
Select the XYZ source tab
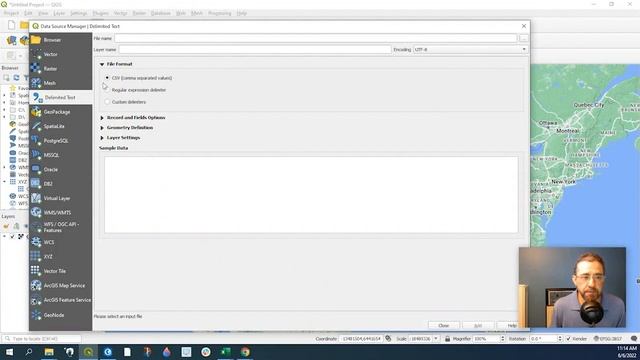coord(60,256)
